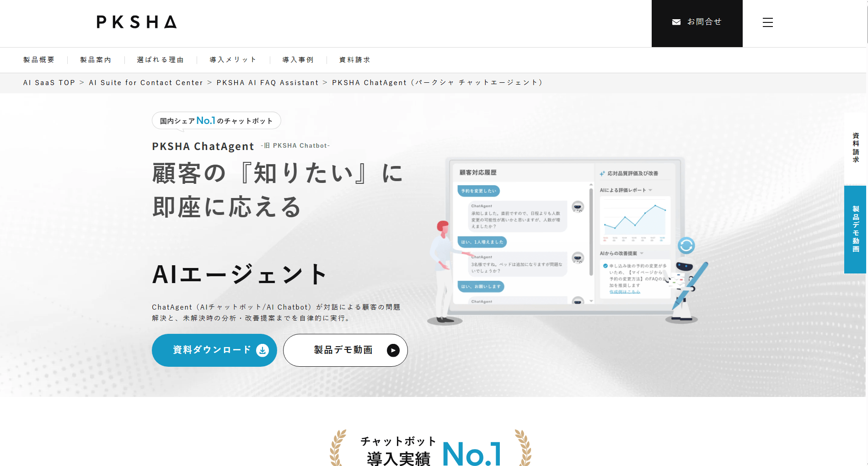Image resolution: width=868 pixels, height=466 pixels.
Task: Click AI Suite for Contact Center breadcrumb
Action: (146, 83)
